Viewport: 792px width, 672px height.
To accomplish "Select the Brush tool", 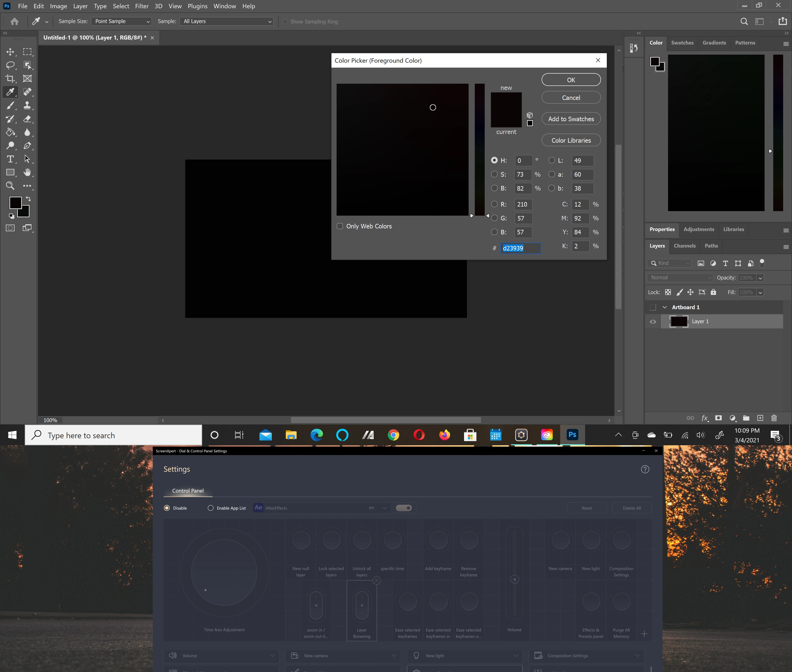I will pos(10,106).
